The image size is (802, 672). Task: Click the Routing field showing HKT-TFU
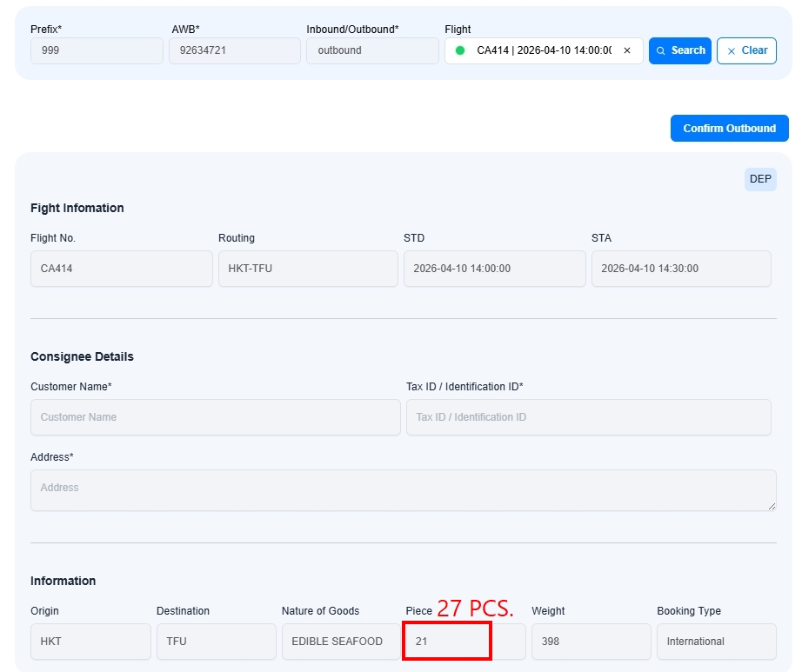(x=308, y=269)
